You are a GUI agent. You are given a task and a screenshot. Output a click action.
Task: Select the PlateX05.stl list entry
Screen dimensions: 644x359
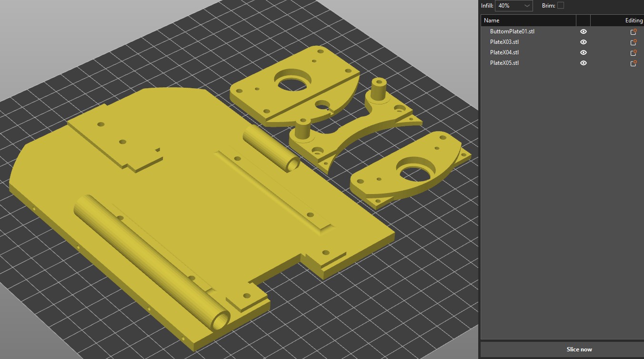tap(504, 63)
